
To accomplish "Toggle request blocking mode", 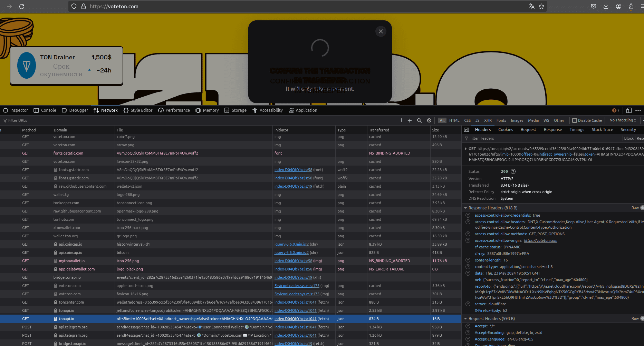I will point(429,120).
